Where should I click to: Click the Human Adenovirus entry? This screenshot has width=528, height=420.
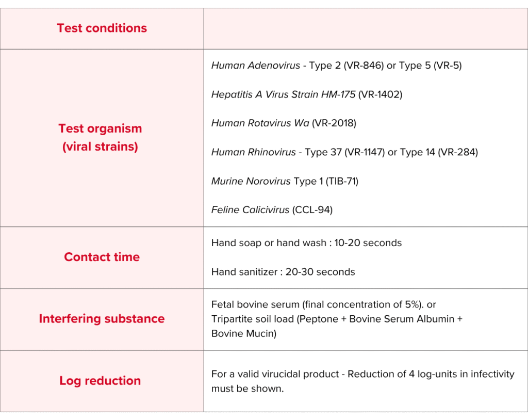[x=256, y=66]
